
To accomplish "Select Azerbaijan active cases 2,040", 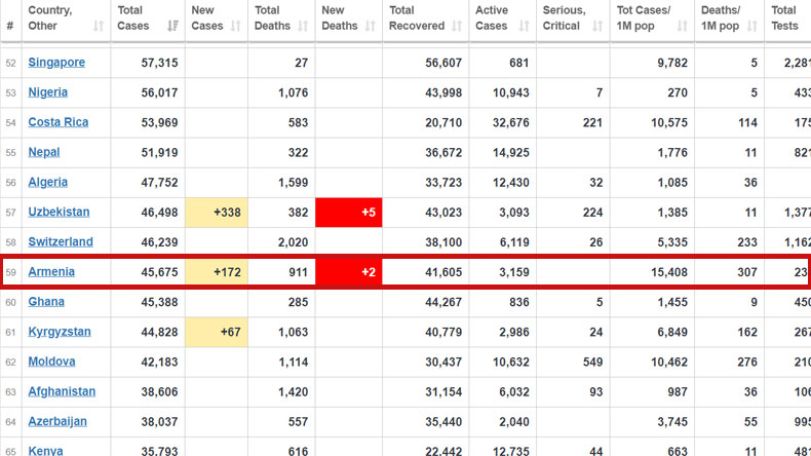I will 514,422.
